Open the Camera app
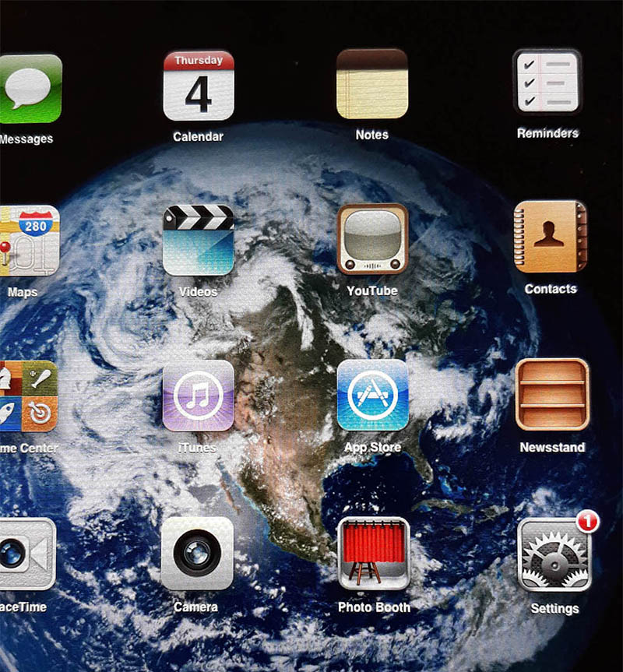This screenshot has height=672, width=623. 197,553
